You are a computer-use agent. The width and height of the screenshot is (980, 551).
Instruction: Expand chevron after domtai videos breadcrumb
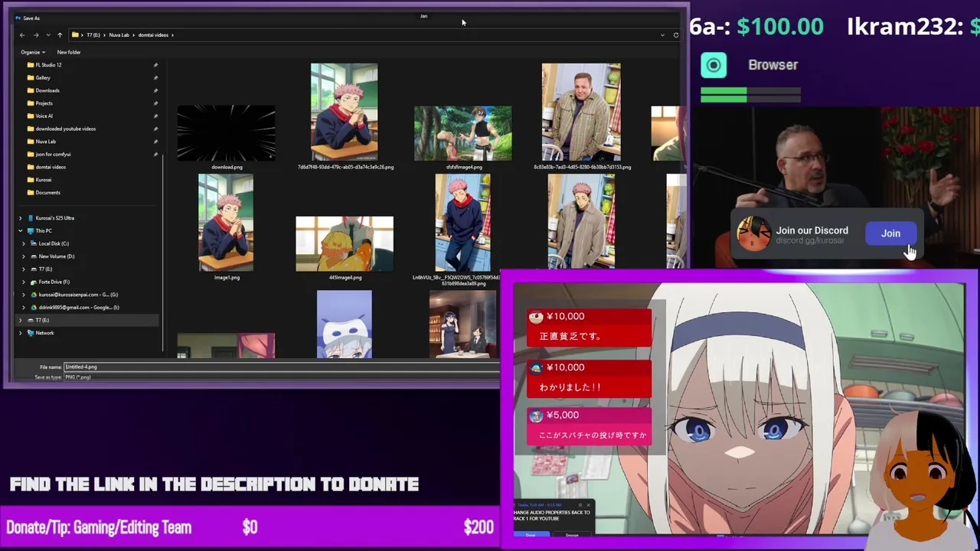coord(173,35)
